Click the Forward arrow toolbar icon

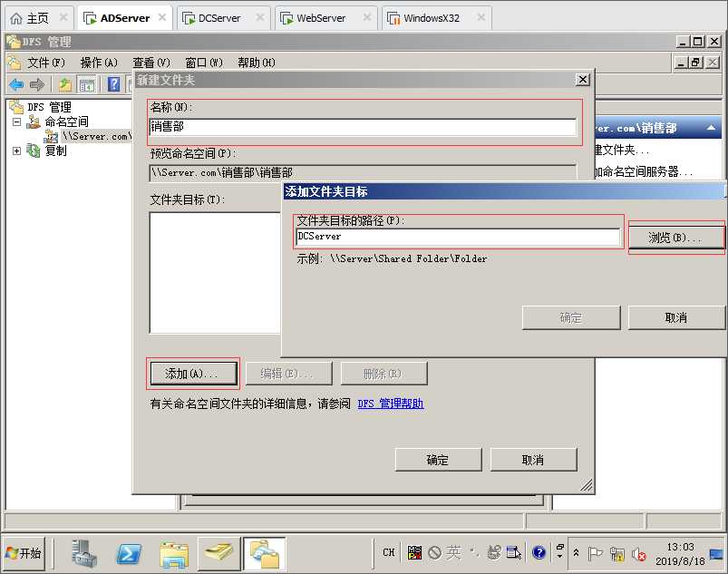(37, 84)
